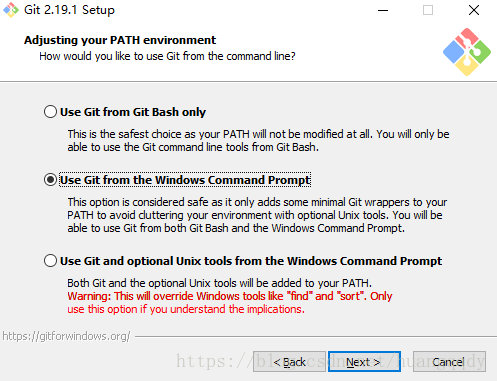
Task: Click the 'optional Unix tools' option label
Action: click(251, 261)
